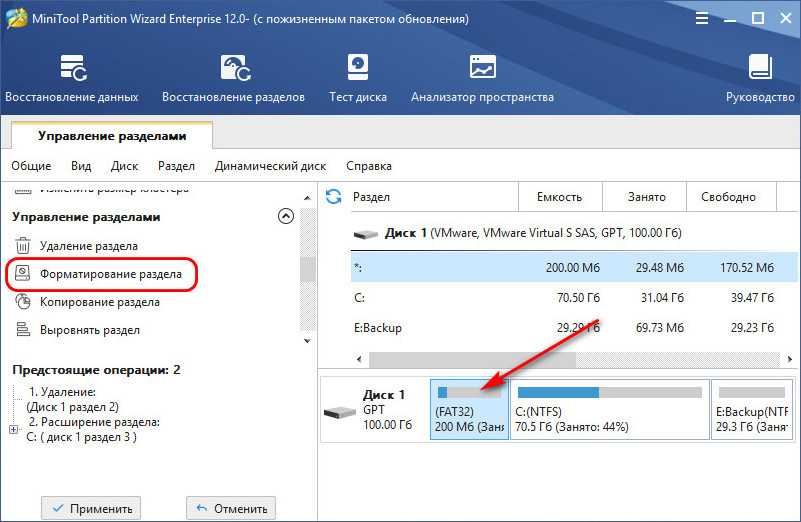Select the C:(NTFS) partition block in disk map

tap(609, 410)
